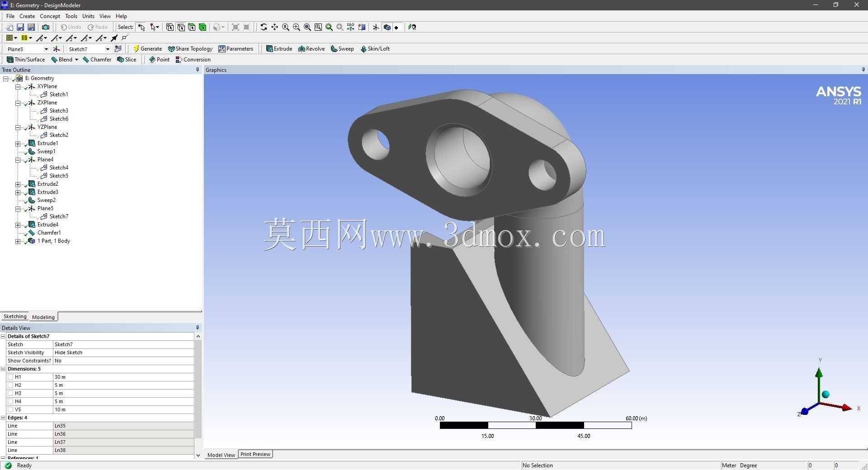Expand the 1 Part, 1 Body node
868x470 pixels.
[18, 241]
